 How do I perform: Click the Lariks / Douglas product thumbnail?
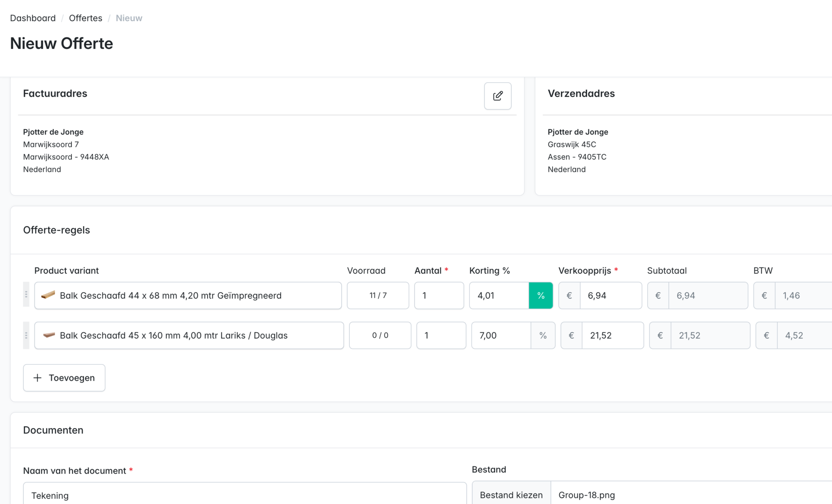pos(49,335)
